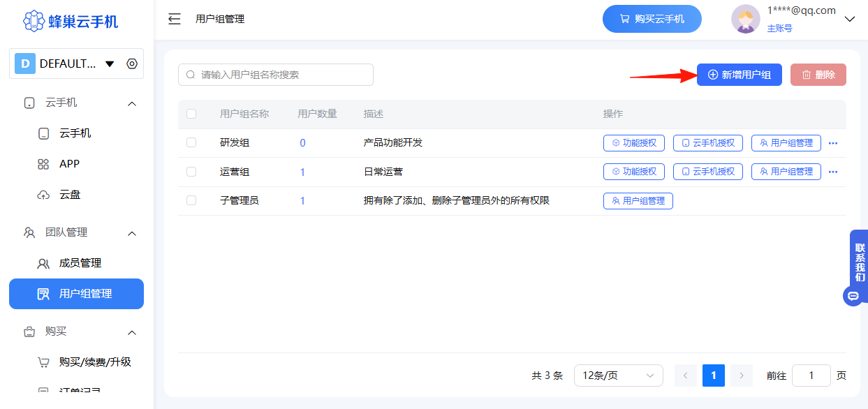Open 成员管理 in the sidebar
Image resolution: width=868 pixels, height=409 pixels.
coord(80,263)
